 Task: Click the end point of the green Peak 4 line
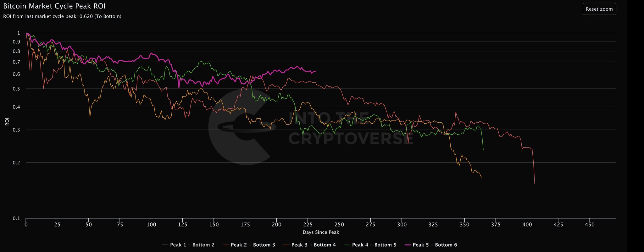click(483, 150)
